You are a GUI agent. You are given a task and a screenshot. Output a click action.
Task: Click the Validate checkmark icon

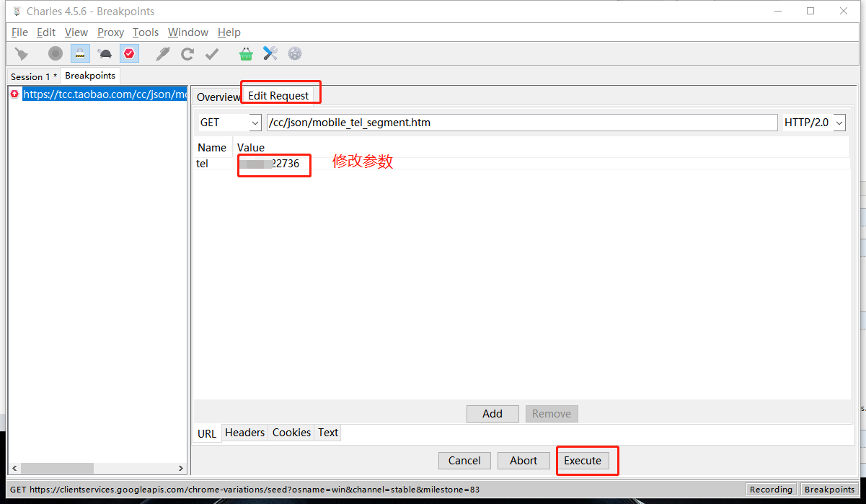212,53
